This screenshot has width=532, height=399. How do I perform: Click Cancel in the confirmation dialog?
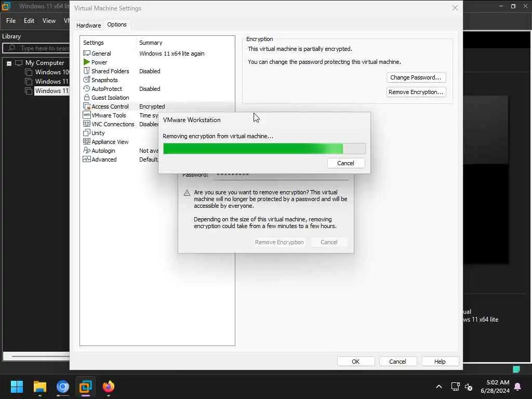329,242
